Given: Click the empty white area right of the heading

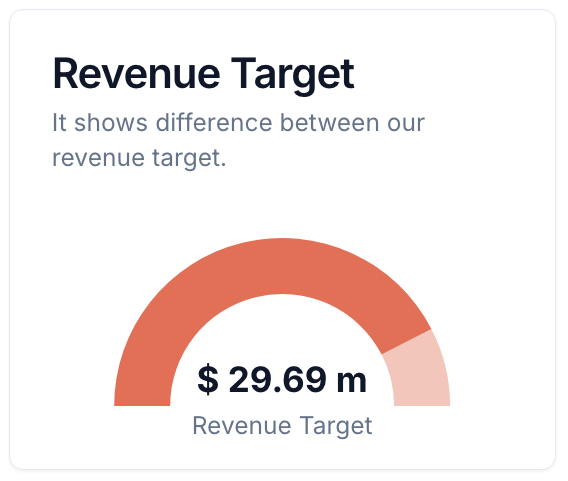Looking at the screenshot, I should (x=453, y=75).
